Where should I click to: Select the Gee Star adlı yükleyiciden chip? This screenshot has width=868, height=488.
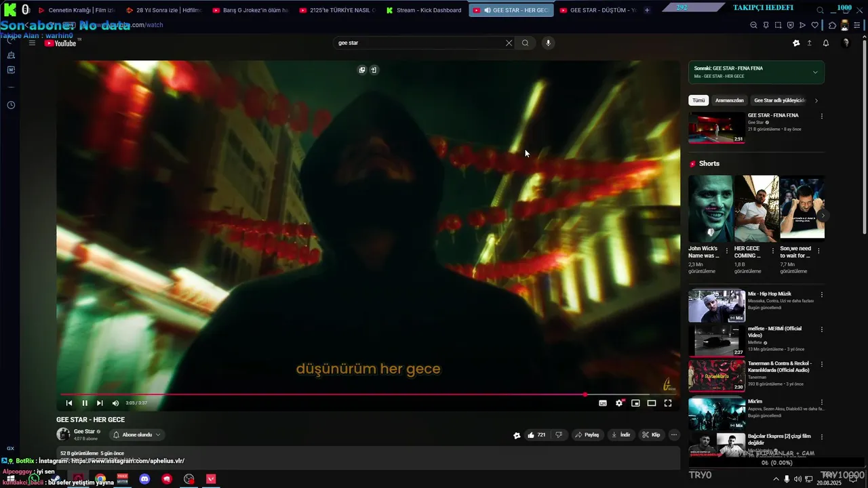click(x=780, y=100)
